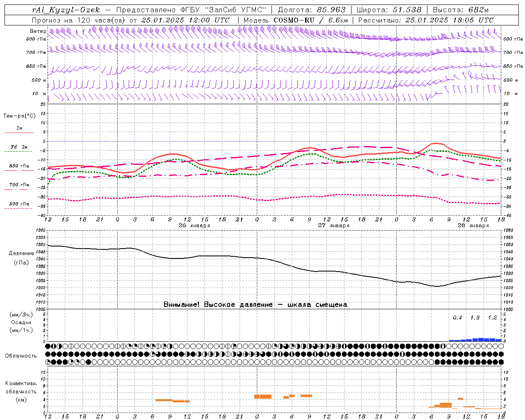This screenshot has width=525, height=420.
Task: Click the Тем-ра(°C) temperature section label
Action: coord(19,116)
